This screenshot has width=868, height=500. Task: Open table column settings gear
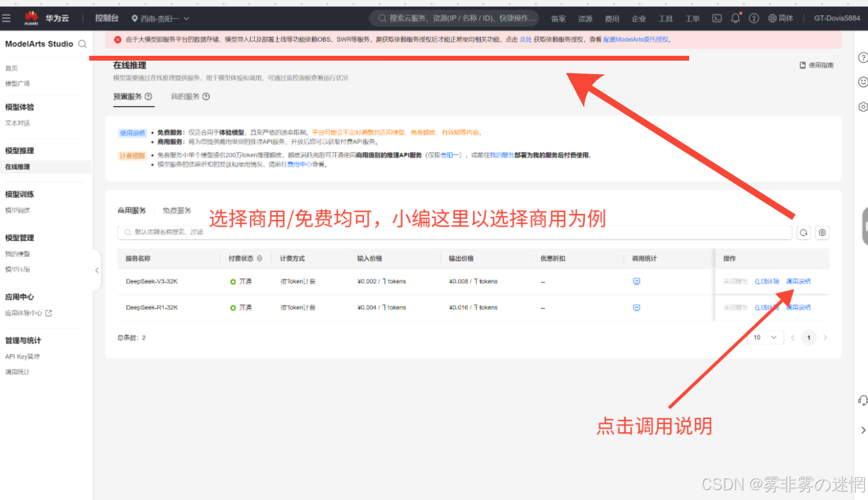pyautogui.click(x=822, y=232)
